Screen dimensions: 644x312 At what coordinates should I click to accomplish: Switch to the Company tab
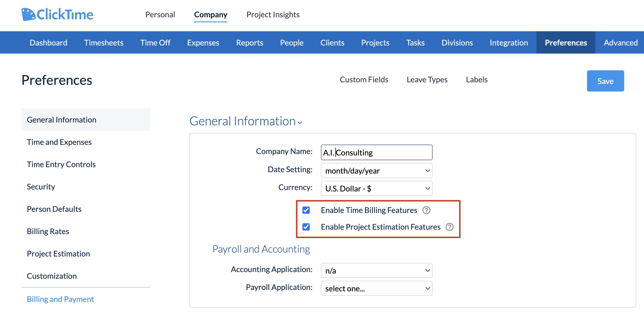coord(211,14)
